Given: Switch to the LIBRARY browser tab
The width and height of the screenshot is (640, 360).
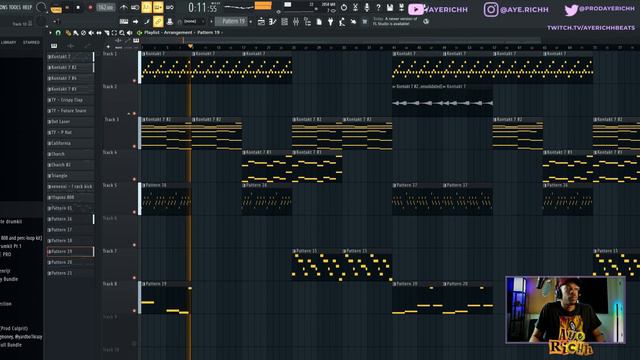Looking at the screenshot, I should (9, 42).
